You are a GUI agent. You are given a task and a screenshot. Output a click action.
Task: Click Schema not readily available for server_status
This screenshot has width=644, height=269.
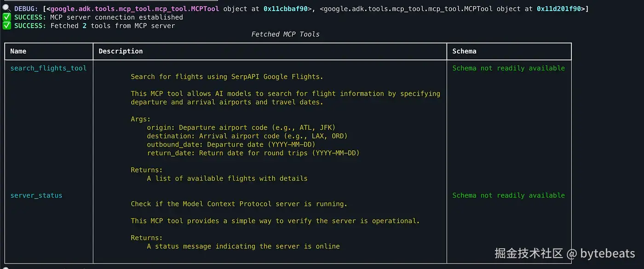[508, 195]
